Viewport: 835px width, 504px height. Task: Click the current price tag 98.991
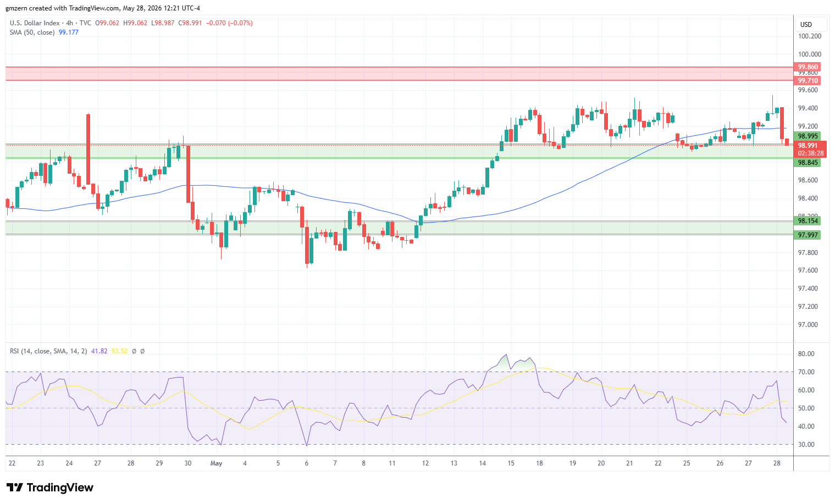coord(808,146)
